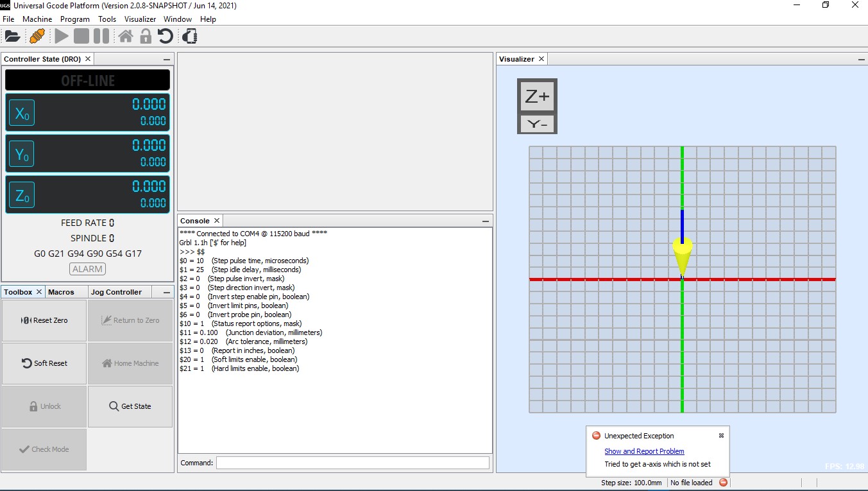868x491 pixels.
Task: Click the Unlock toolbox button
Action: 44,406
